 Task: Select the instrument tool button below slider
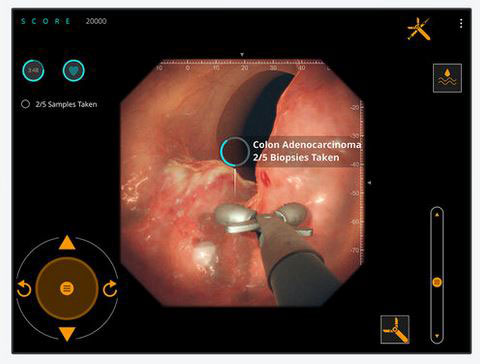[395, 329]
